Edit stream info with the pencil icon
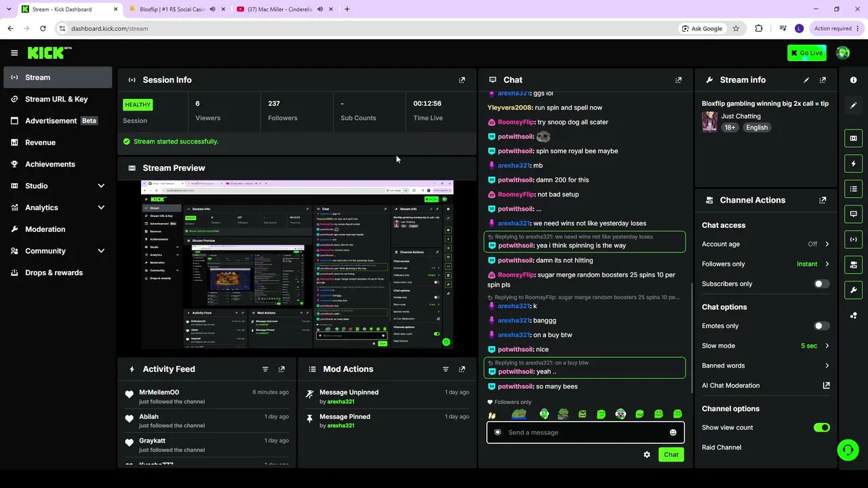This screenshot has height=488, width=868. (x=806, y=80)
